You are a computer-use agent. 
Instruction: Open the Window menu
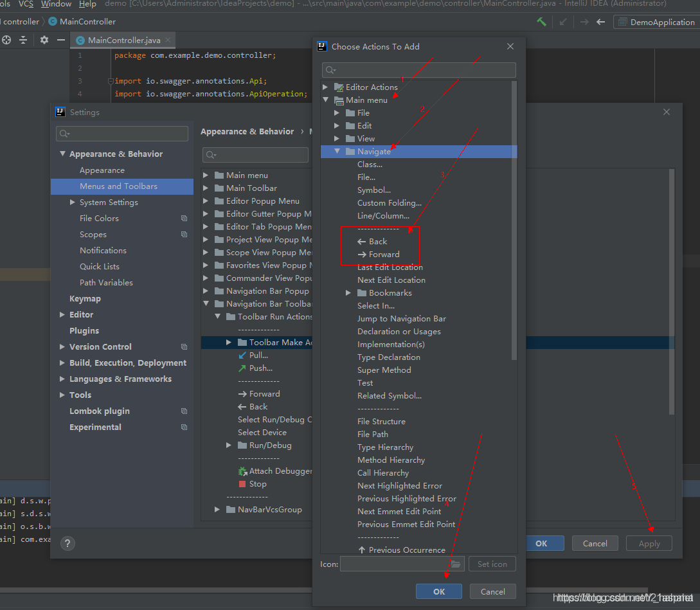(x=57, y=4)
